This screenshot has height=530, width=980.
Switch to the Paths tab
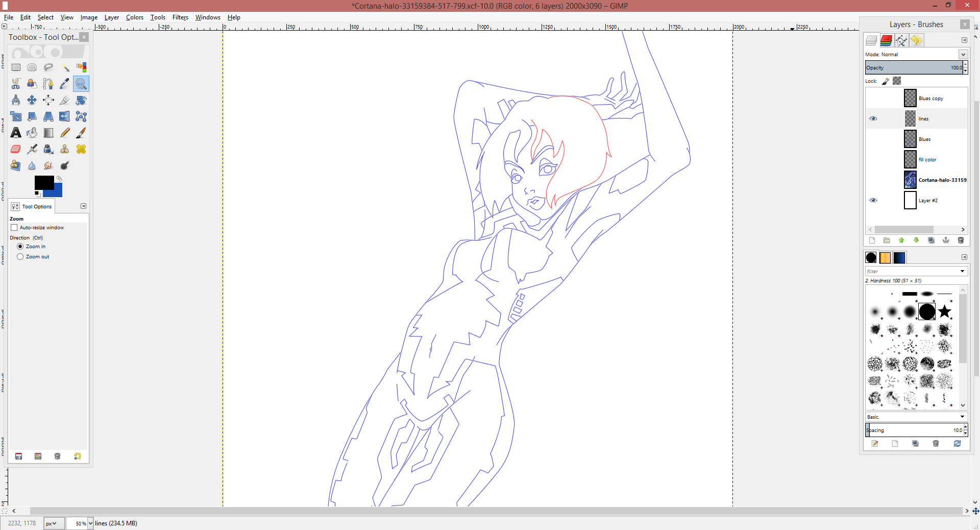click(901, 40)
